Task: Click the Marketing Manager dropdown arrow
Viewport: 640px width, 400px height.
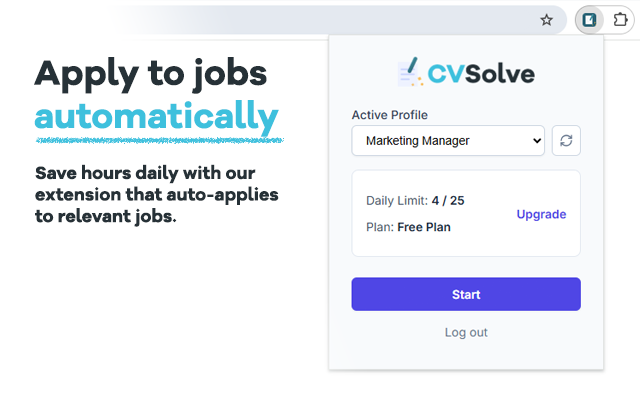Action: [x=536, y=141]
